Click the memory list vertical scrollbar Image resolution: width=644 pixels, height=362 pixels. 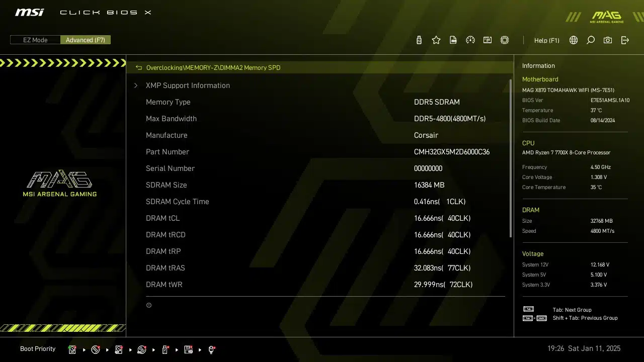tap(511, 158)
